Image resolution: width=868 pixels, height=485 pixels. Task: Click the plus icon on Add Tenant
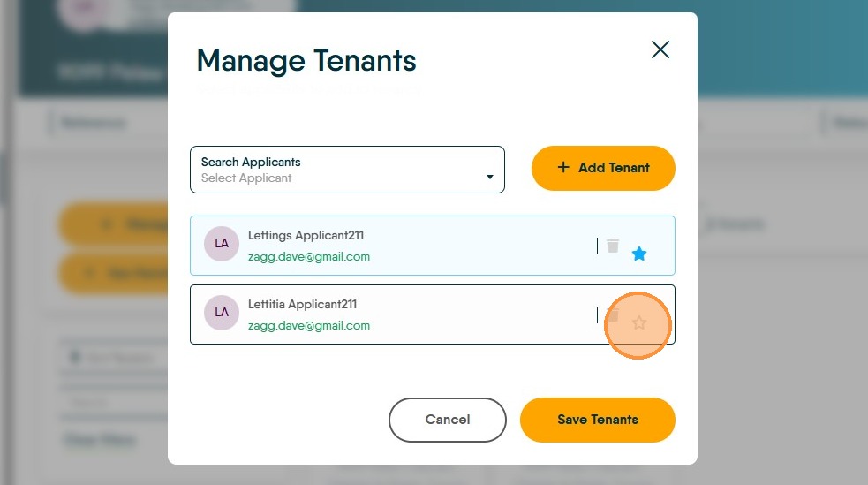(x=563, y=168)
